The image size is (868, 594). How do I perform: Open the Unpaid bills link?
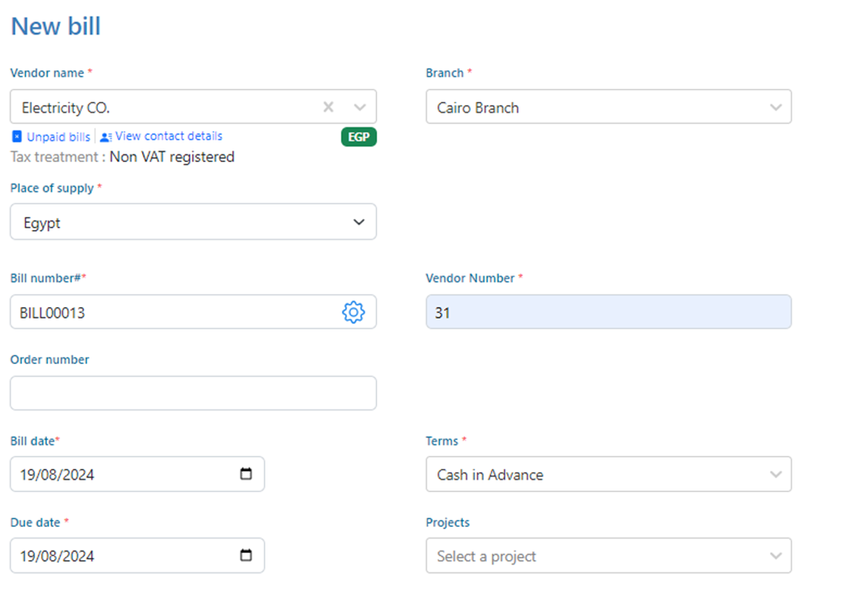(59, 137)
